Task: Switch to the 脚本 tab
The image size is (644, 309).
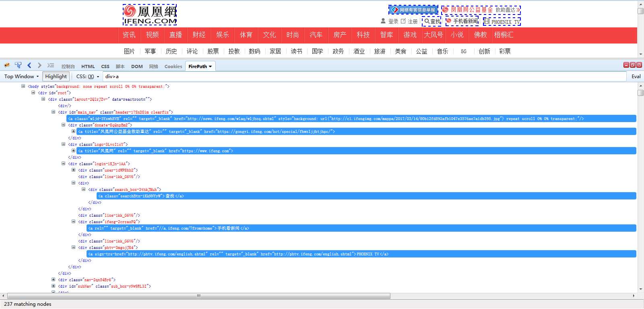Action: pos(120,66)
